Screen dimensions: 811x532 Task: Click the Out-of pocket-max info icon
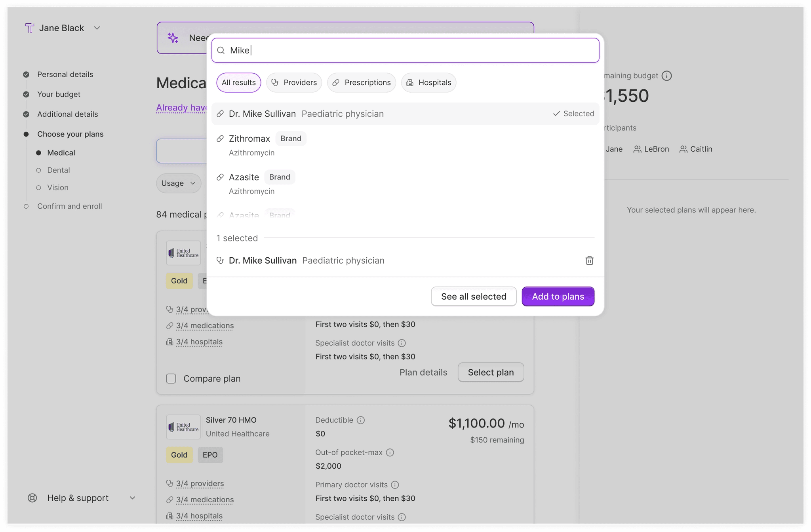(x=390, y=452)
